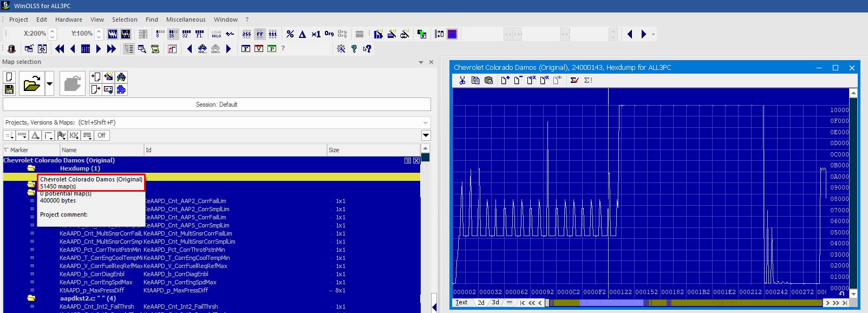The height and width of the screenshot is (313, 868).
Task: Click the top hat icon in toolbar
Action: pyautogui.click(x=12, y=49)
